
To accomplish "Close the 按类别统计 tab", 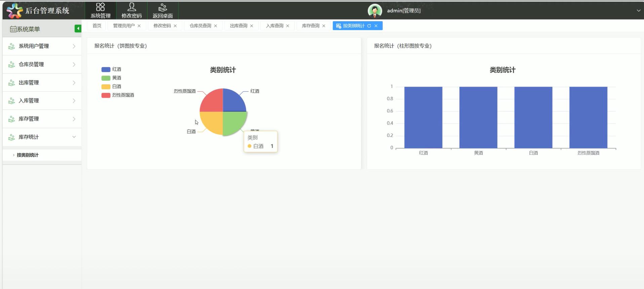I will tap(376, 26).
